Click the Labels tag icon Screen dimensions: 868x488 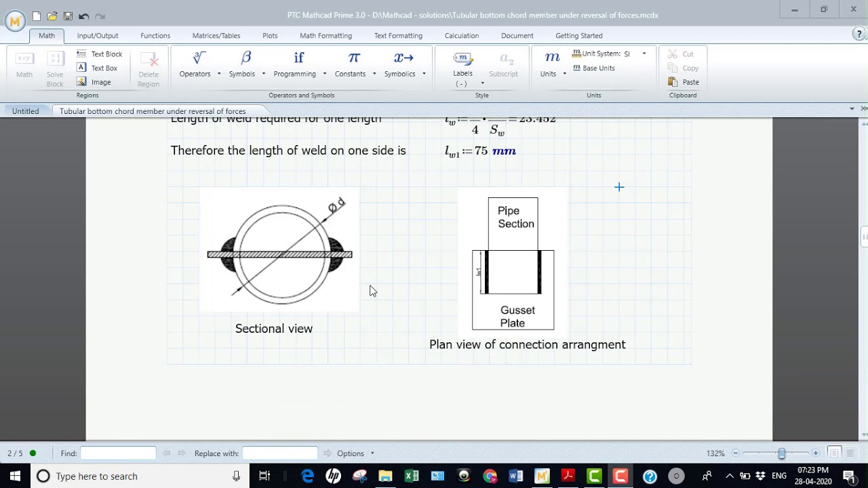tap(462, 58)
